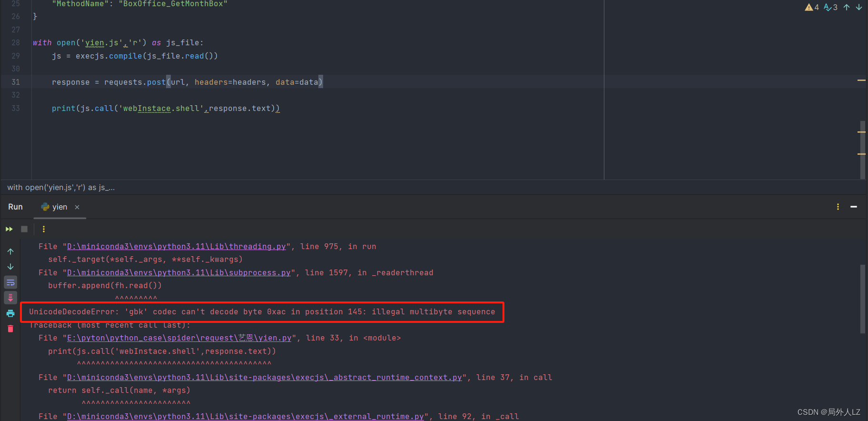The image size is (868, 421).
Task: Click line number 33 in gutter
Action: (x=16, y=108)
